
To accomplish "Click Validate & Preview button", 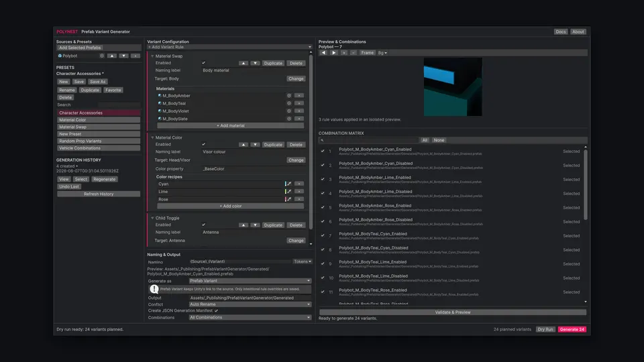I will (453, 312).
